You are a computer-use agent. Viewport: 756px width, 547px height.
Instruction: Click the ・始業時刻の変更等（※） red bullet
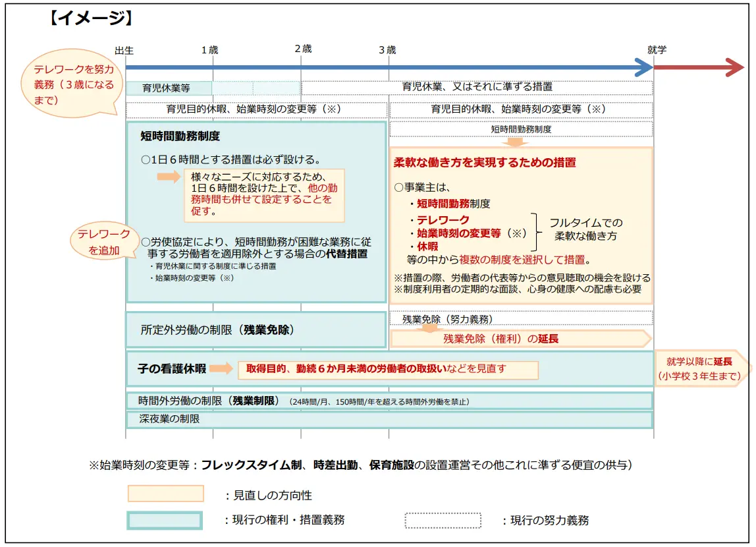click(x=468, y=233)
